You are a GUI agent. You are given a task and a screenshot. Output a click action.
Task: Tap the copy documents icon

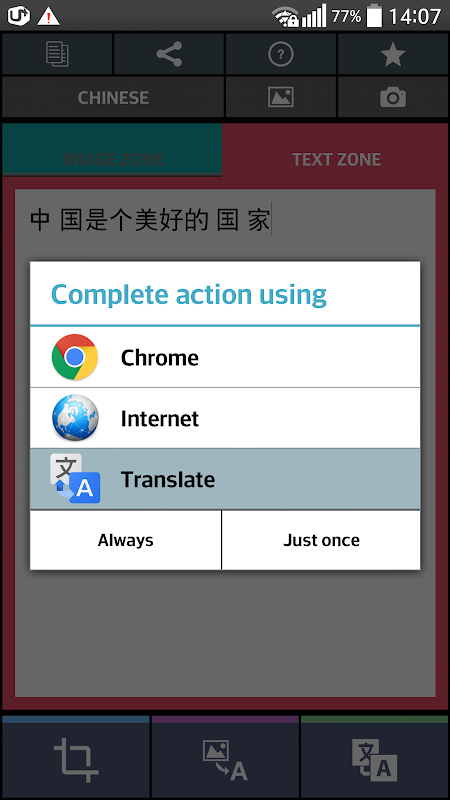57,54
